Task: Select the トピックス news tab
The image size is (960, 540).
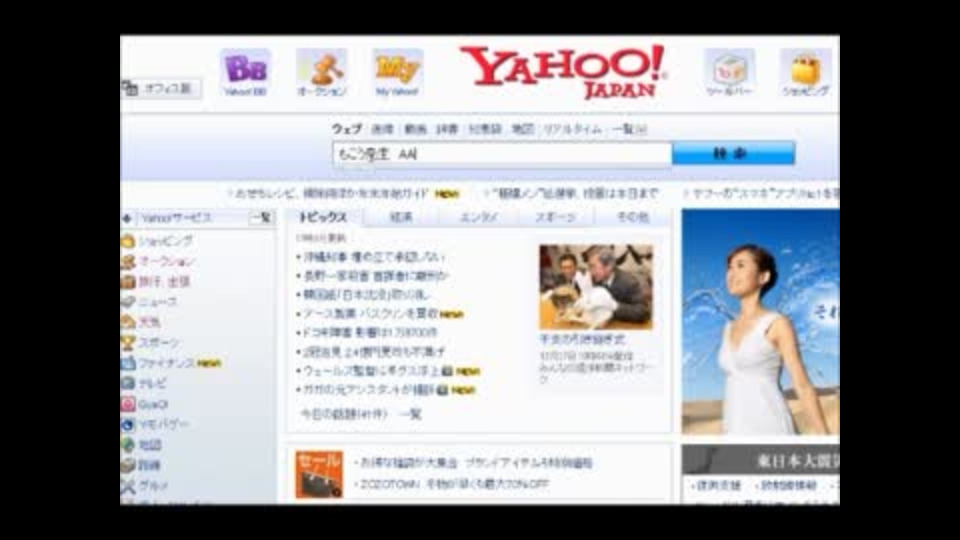Action: point(323,217)
